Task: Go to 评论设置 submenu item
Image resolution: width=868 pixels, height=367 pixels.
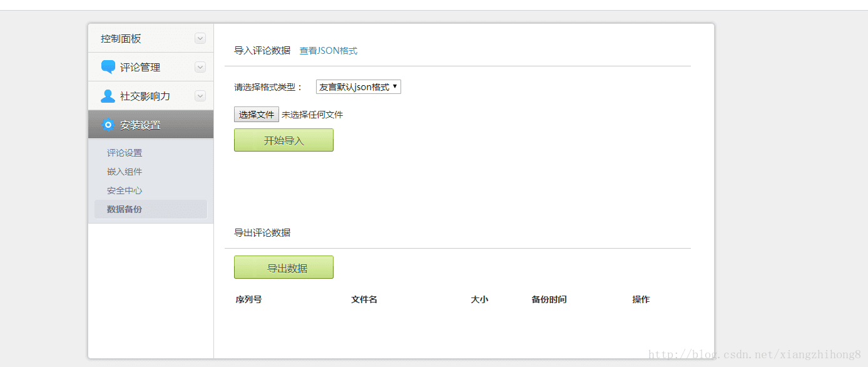Action: tap(125, 153)
